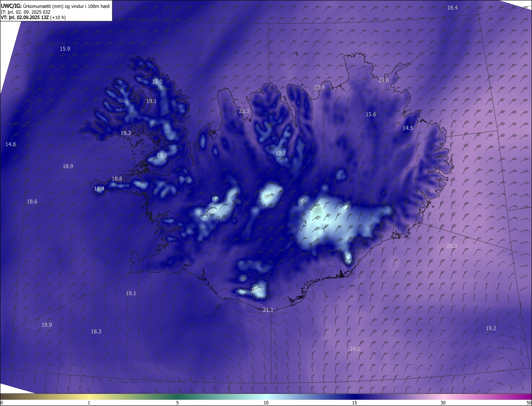
Task: Click the 25.3 value label
Action: (x=452, y=246)
